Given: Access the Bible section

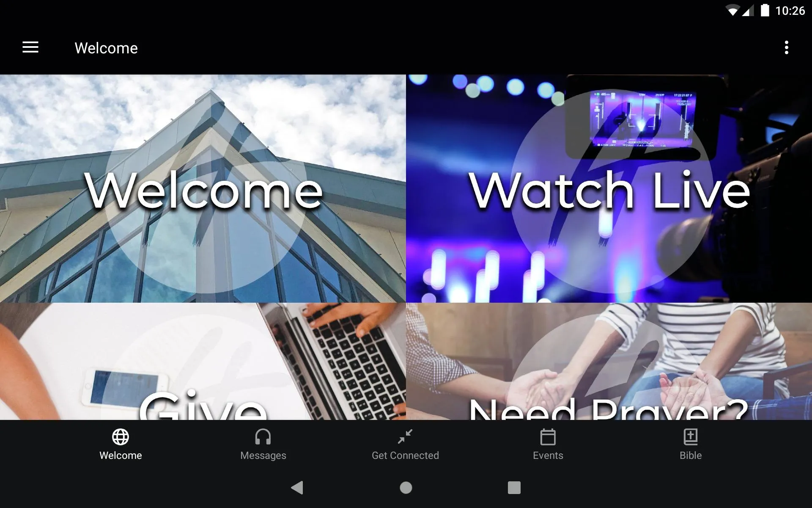Looking at the screenshot, I should point(689,444).
